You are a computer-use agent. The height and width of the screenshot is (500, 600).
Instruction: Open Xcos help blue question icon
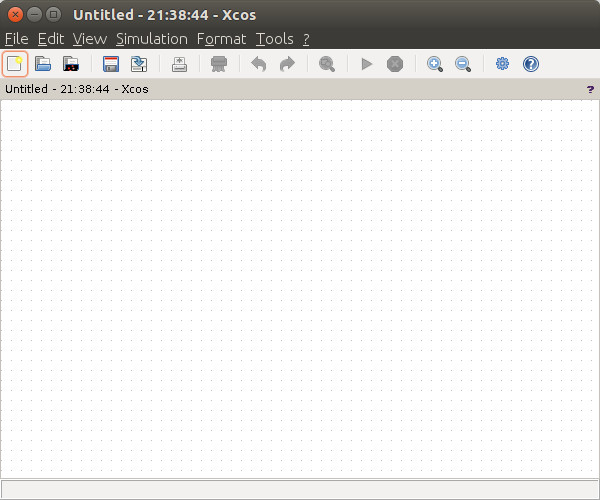[531, 64]
